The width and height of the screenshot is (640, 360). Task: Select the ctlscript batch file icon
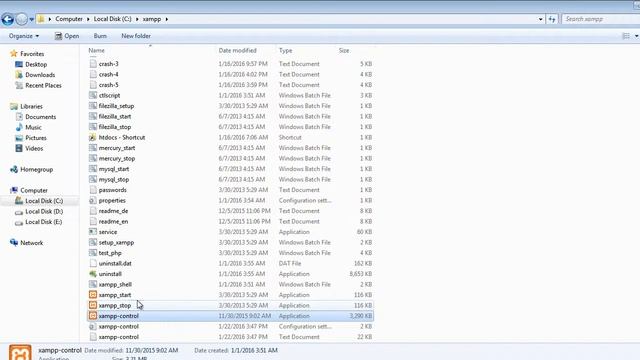coord(93,95)
